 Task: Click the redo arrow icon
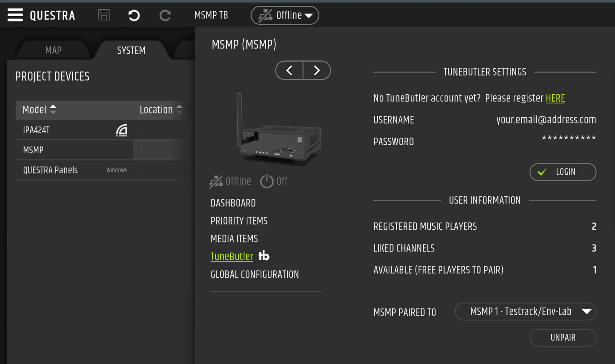coord(165,15)
